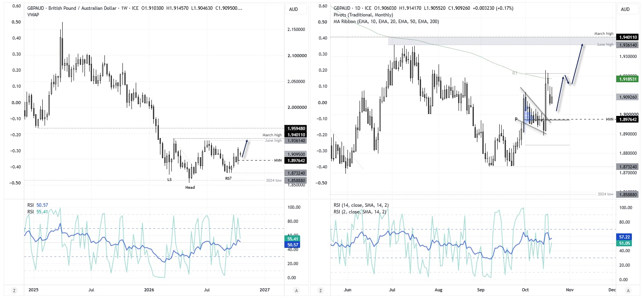The image size is (644, 298).
Task: Click the 2026 label on weekly time axis
Action: (x=149, y=290)
